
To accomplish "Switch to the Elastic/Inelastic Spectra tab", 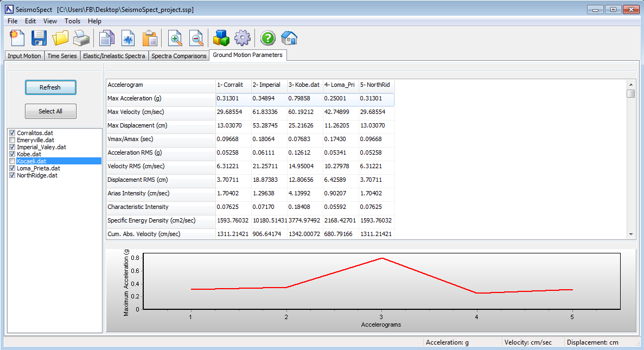I will click(114, 56).
